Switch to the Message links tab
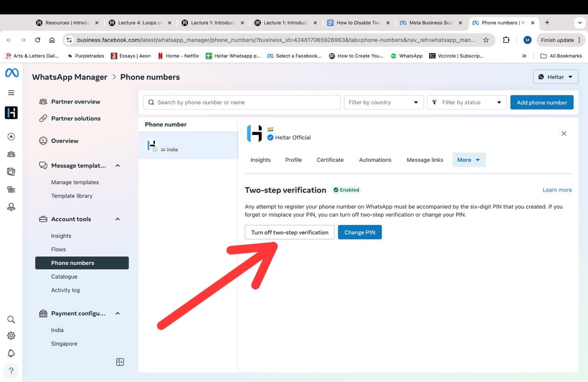Viewport: 588px width, 382px height. 425,160
